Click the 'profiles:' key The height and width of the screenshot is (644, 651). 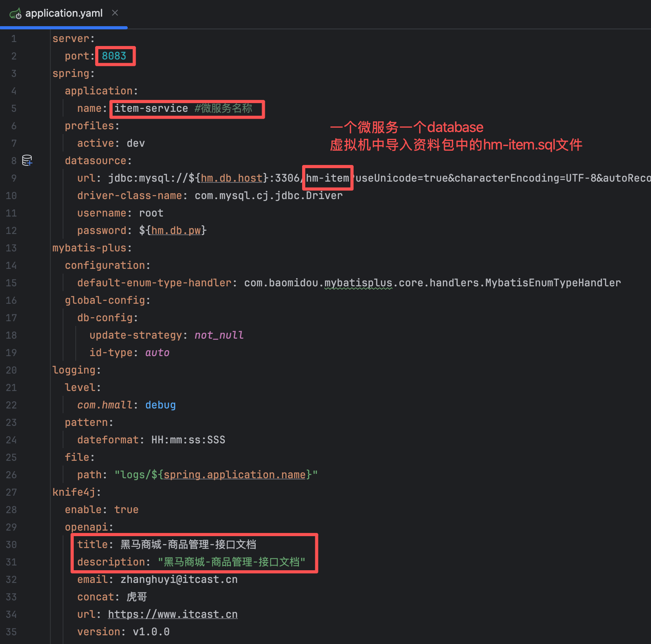tap(92, 126)
